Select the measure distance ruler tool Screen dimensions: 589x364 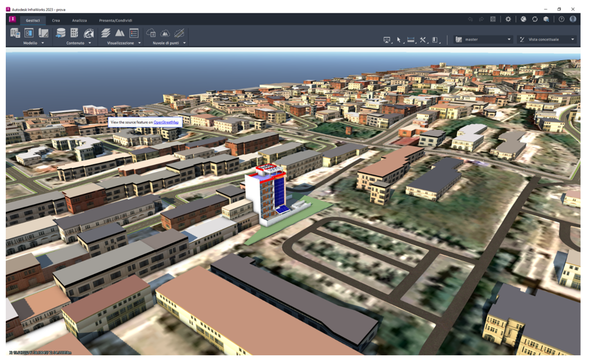tap(411, 40)
